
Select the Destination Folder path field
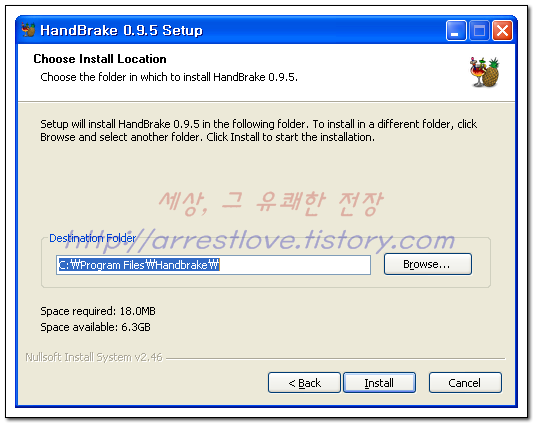(213, 265)
